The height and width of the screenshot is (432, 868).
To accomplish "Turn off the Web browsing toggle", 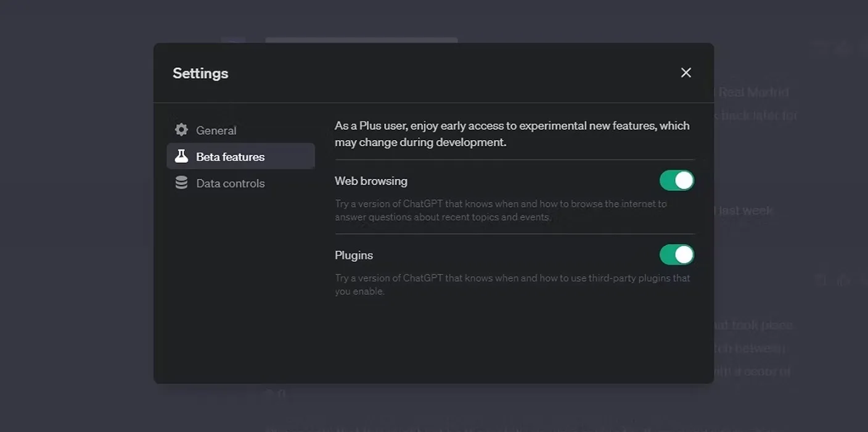I will click(x=677, y=181).
